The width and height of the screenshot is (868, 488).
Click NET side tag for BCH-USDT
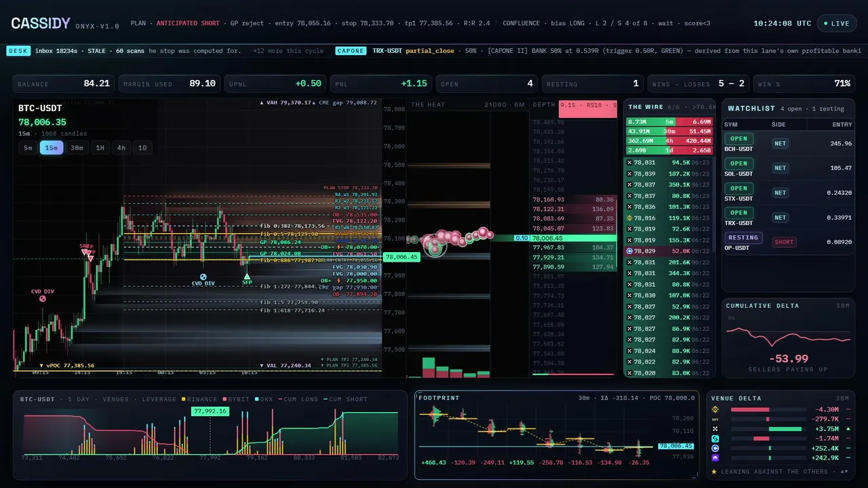pyautogui.click(x=781, y=144)
